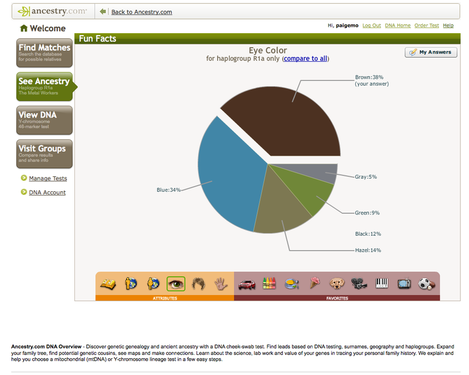The width and height of the screenshot is (469, 375).
Task: Open the piano keys favorites icon
Action: coord(382,284)
